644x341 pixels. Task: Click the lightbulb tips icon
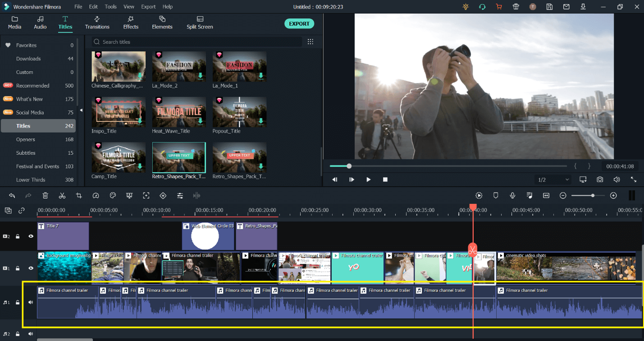tap(466, 7)
